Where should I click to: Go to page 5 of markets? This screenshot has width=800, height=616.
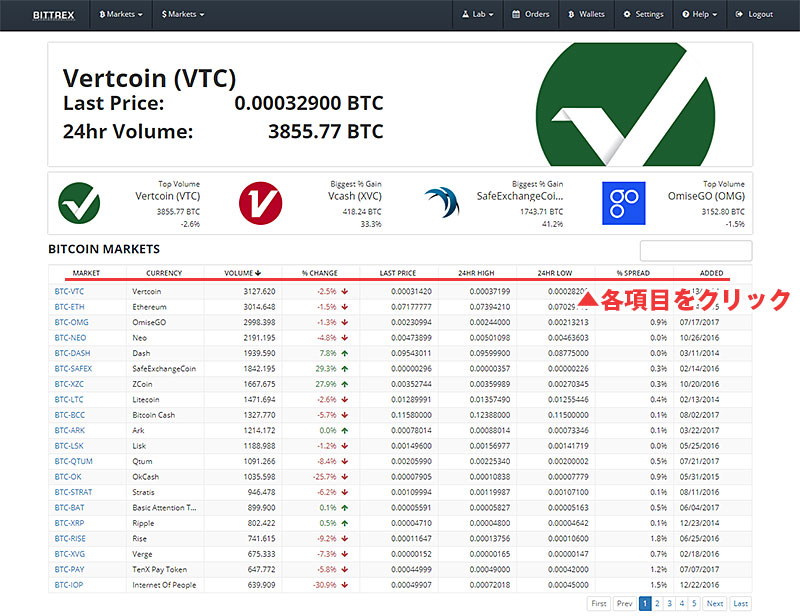[x=694, y=603]
